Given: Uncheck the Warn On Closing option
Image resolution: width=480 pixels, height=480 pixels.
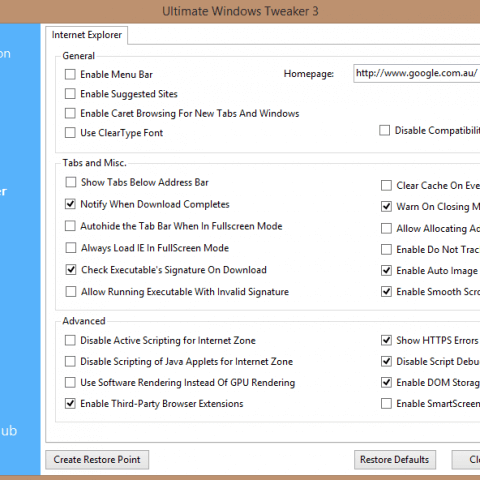Looking at the screenshot, I should point(386,207).
